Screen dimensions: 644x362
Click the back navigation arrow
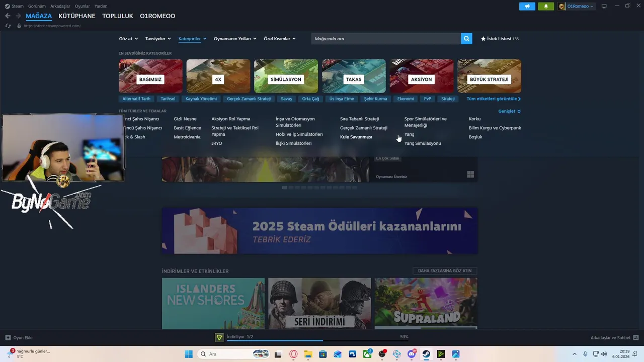pos(8,16)
